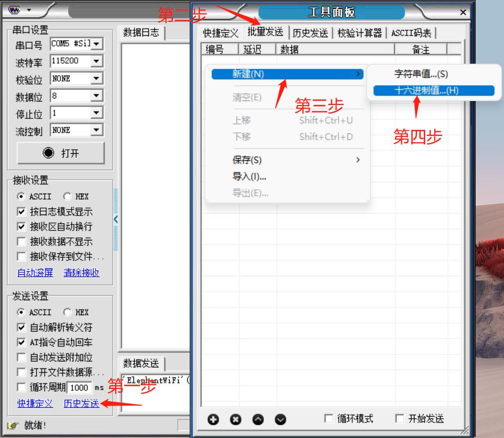Switch to the 校验计算器 tab

[x=360, y=33]
